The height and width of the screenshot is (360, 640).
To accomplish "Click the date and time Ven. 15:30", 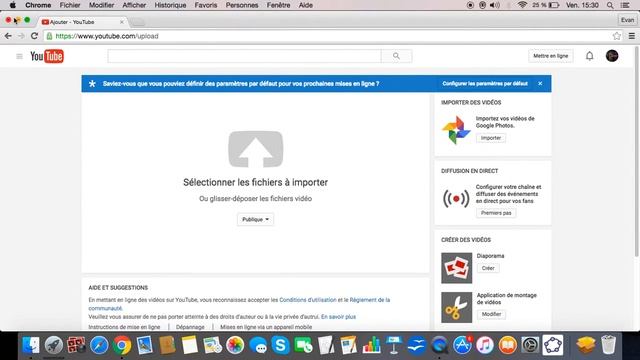I will coord(582,5).
